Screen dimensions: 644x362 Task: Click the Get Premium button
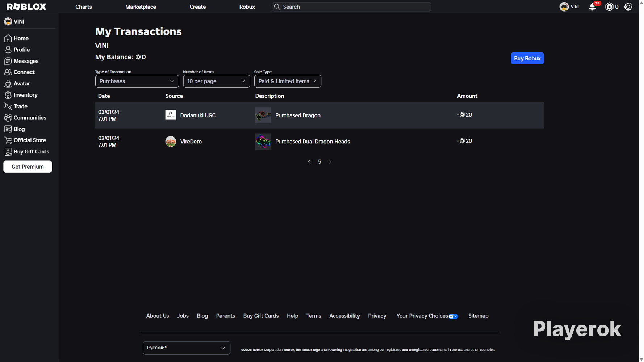tap(28, 167)
